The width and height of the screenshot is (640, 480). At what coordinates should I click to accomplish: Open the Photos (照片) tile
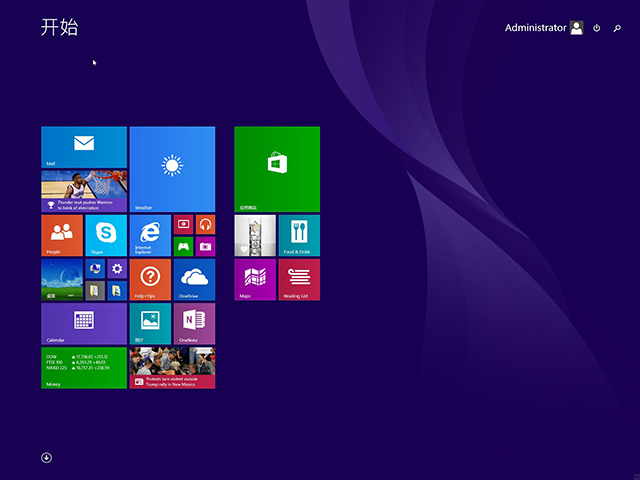click(150, 324)
